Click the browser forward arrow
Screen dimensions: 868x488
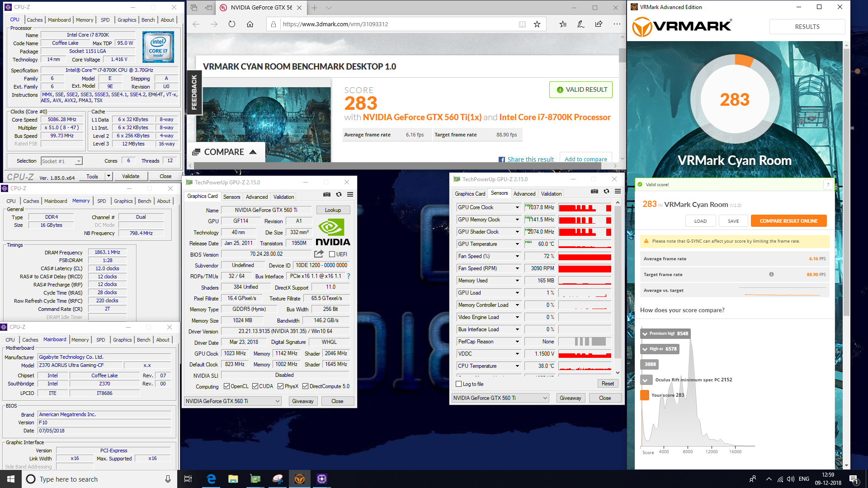214,24
